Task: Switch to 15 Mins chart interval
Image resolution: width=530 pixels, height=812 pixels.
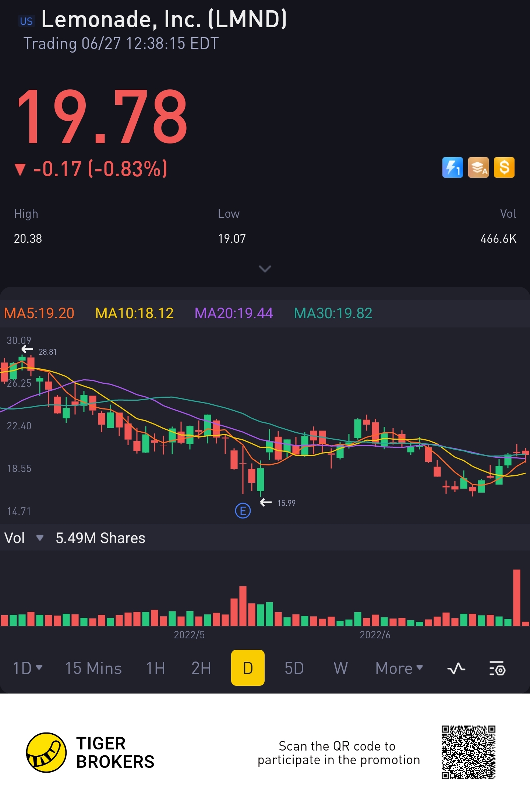Action: pyautogui.click(x=93, y=668)
